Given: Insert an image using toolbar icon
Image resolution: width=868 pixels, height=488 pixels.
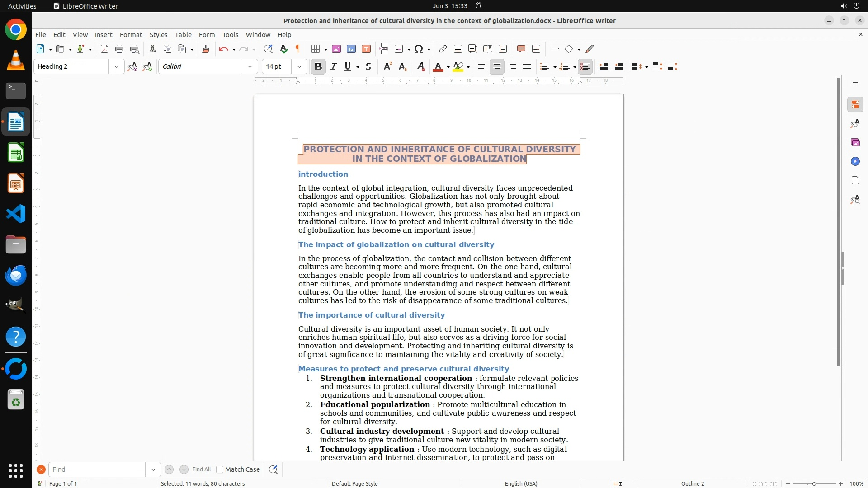Looking at the screenshot, I should click(x=336, y=49).
